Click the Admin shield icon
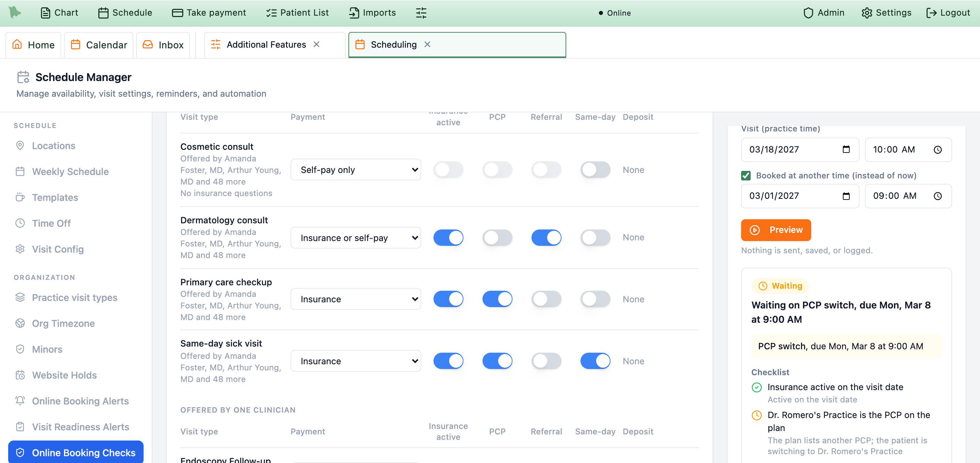Image resolution: width=980 pixels, height=463 pixels. click(808, 13)
